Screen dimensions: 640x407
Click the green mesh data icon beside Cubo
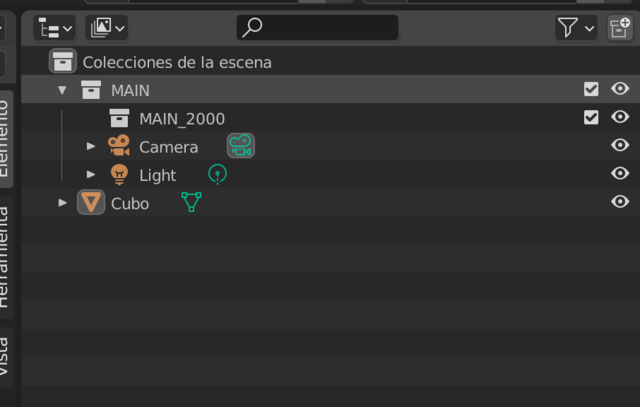(191, 203)
